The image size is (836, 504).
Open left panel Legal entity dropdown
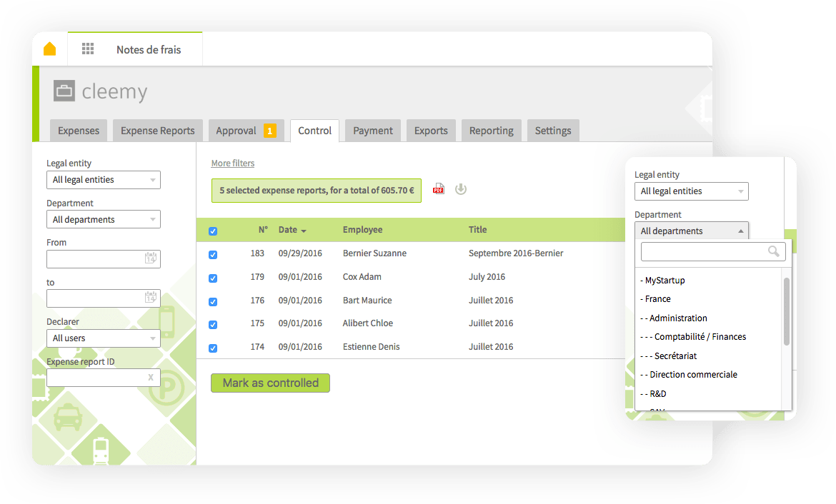tap(104, 180)
